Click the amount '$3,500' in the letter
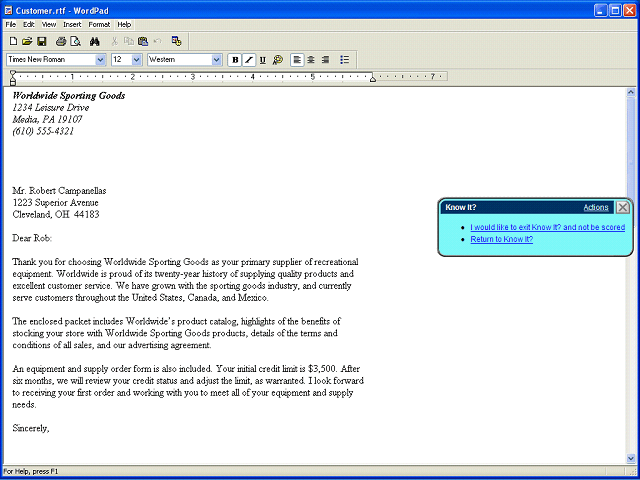The height and width of the screenshot is (480, 640). 322,369
